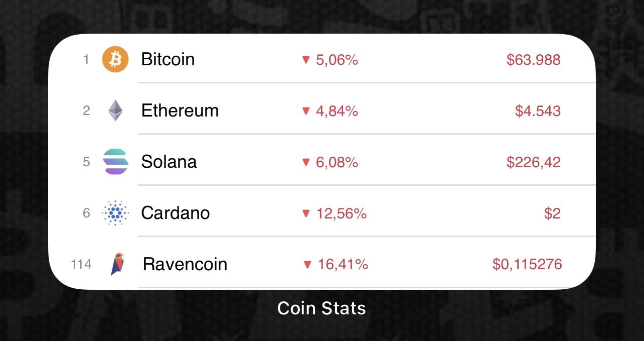
Task: Tap the Coin Stats widget label
Action: [x=321, y=308]
